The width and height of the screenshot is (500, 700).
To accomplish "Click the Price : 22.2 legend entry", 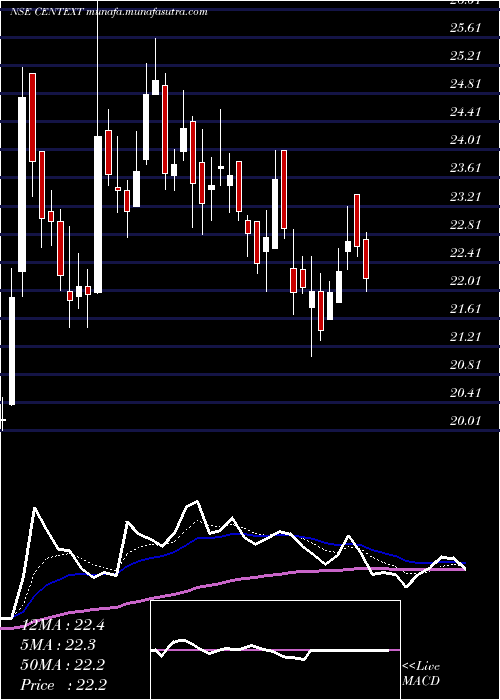I will 62,685.
